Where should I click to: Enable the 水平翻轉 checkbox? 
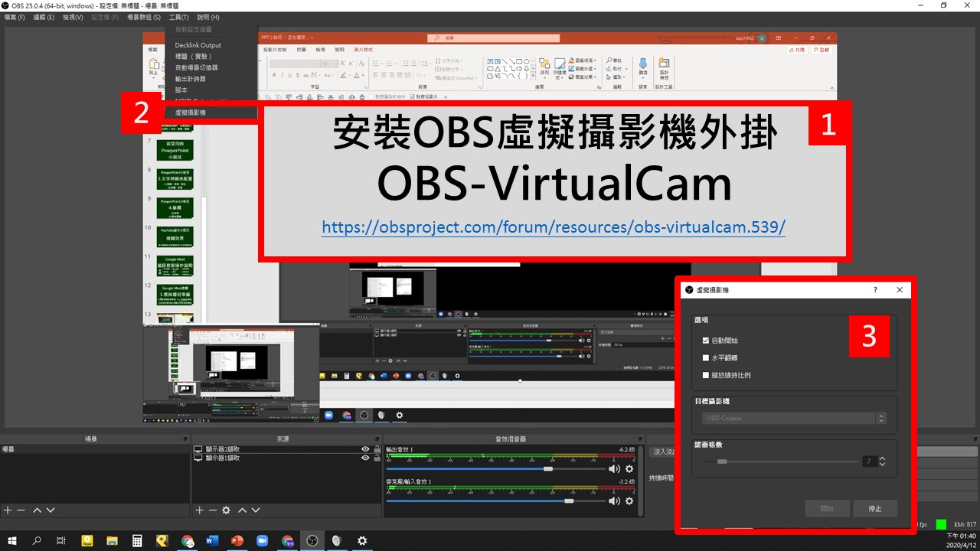[706, 357]
